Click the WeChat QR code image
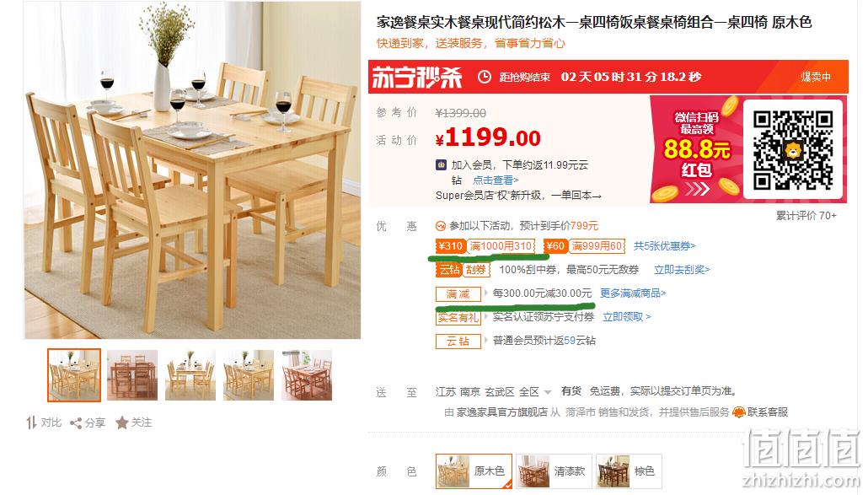This screenshot has height=495, width=868. tap(793, 150)
